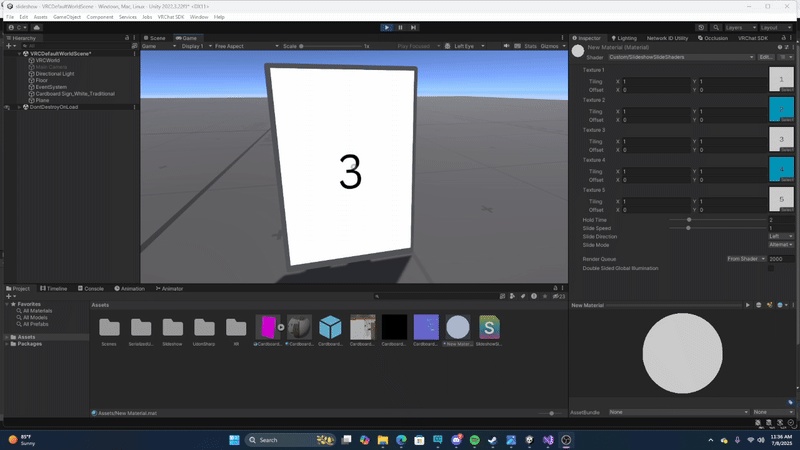Click the shader Edit button
Image resolution: width=800 pixels, height=450 pixels.
coord(766,57)
